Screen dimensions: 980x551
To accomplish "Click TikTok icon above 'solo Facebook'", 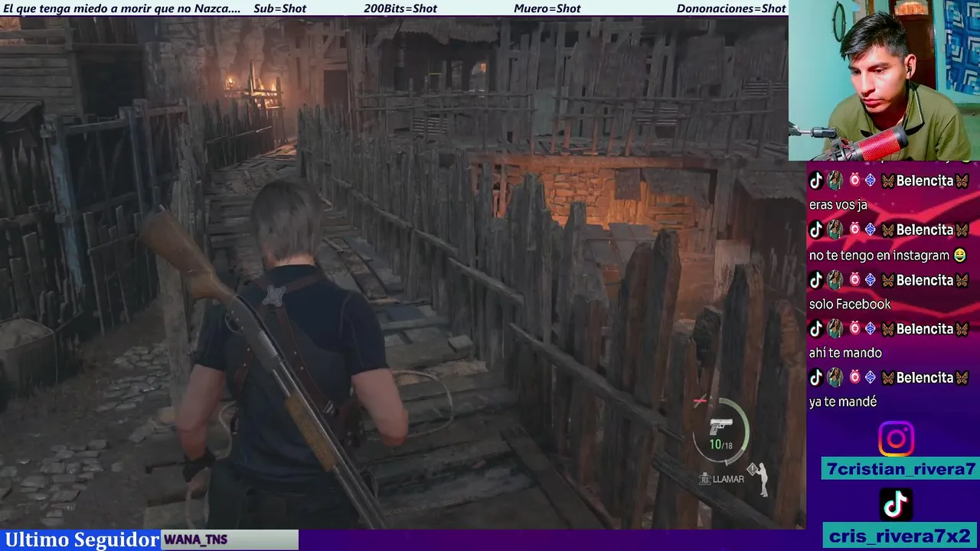I will click(x=816, y=280).
